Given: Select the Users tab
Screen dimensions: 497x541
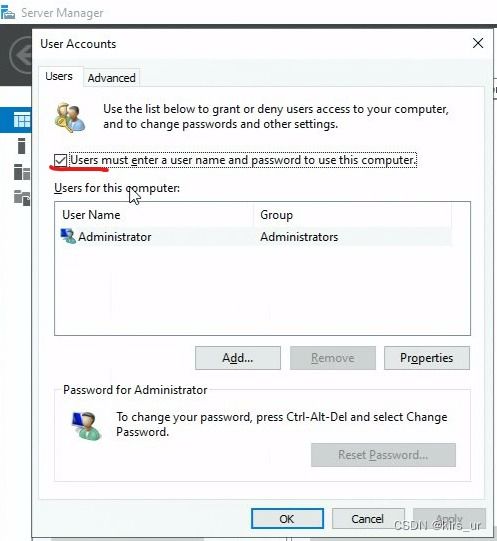Looking at the screenshot, I should 59,76.
